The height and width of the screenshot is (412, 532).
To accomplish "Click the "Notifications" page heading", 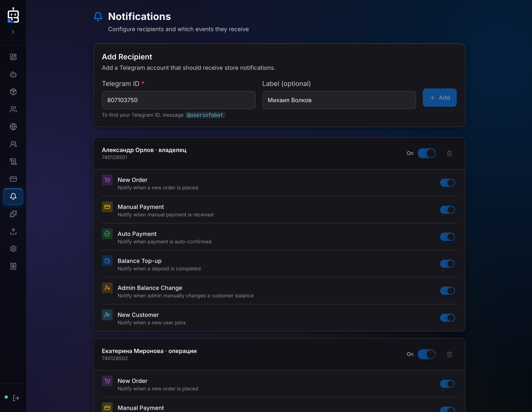I will point(139,17).
